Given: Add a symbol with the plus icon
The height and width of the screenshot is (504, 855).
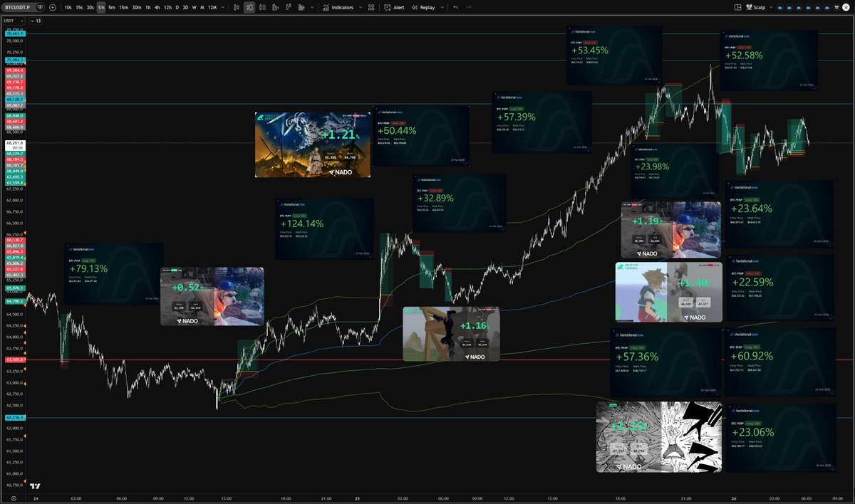Looking at the screenshot, I should [x=53, y=7].
